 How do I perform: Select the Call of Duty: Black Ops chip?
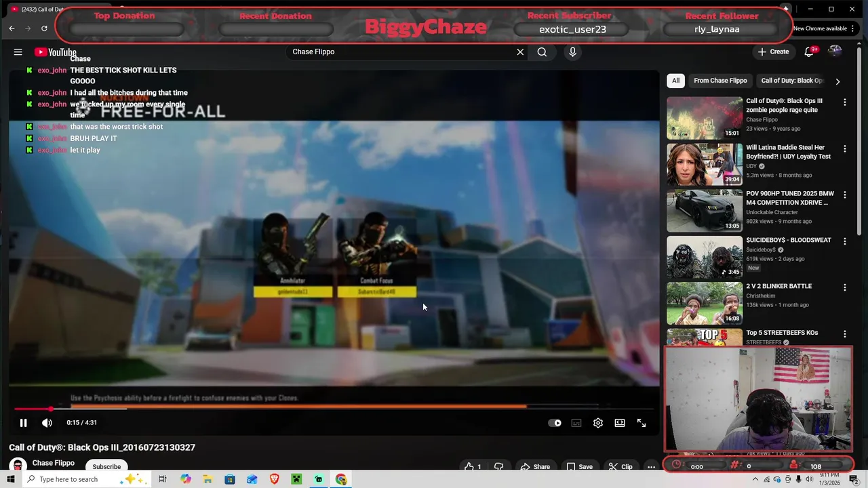coord(791,81)
